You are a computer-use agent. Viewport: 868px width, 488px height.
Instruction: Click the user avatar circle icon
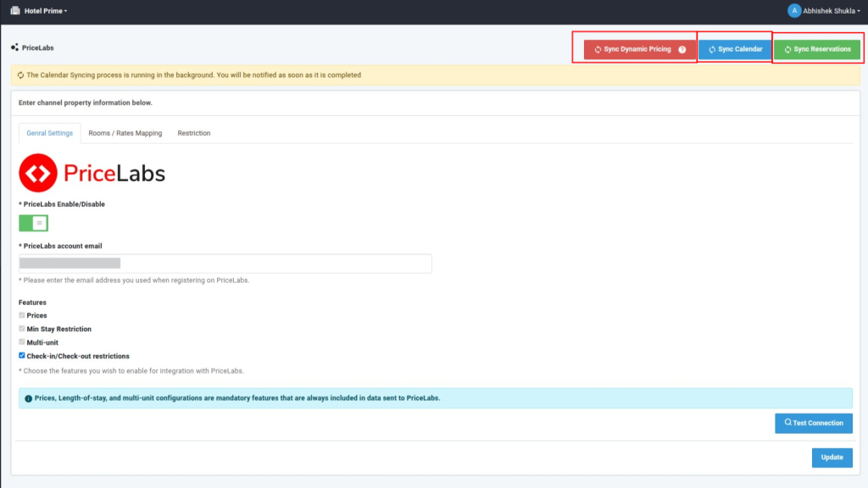click(x=794, y=11)
